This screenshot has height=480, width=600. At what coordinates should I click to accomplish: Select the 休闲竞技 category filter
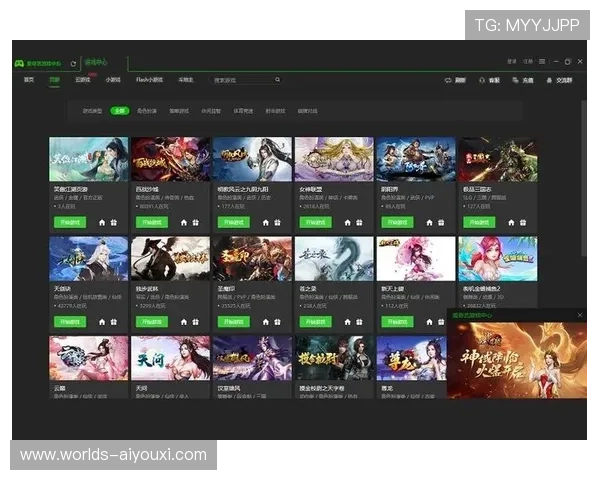[211, 111]
